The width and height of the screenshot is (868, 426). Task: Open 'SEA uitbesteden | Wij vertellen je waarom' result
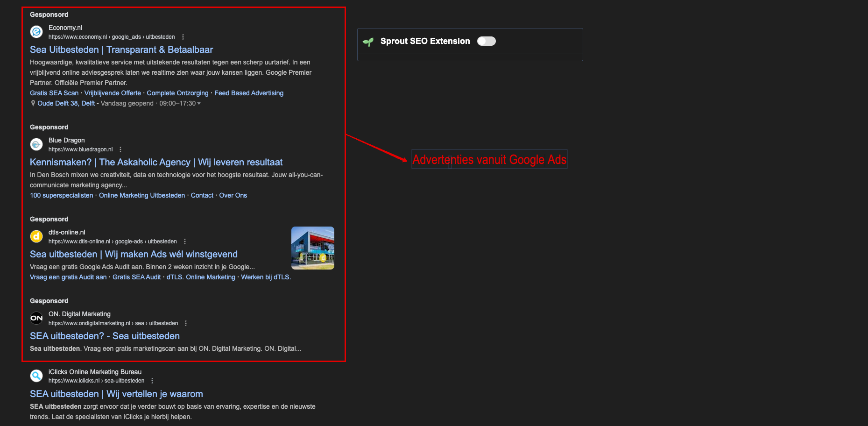pos(116,394)
